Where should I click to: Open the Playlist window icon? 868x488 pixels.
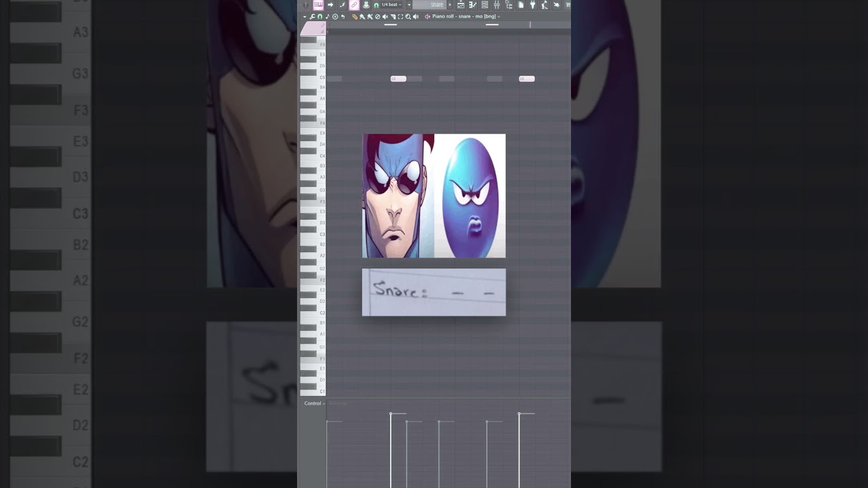460,5
